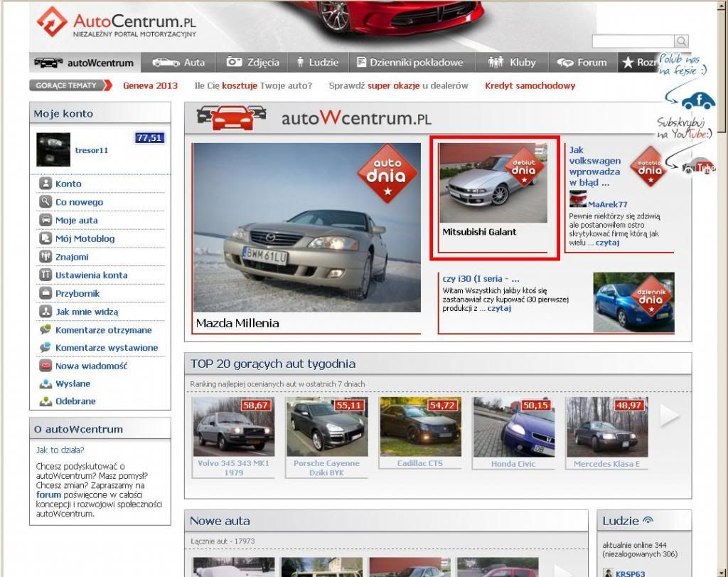Click inside the header search field

pyautogui.click(x=633, y=41)
